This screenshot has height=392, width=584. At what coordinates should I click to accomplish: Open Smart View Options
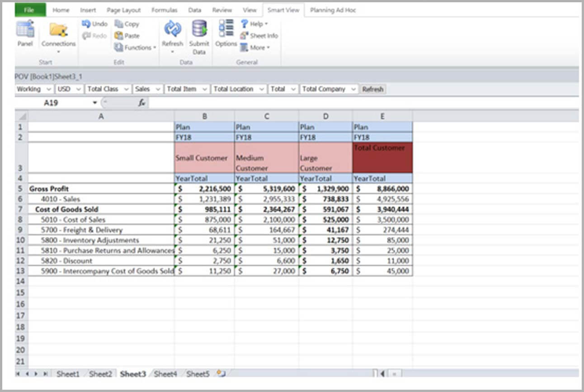[x=226, y=33]
